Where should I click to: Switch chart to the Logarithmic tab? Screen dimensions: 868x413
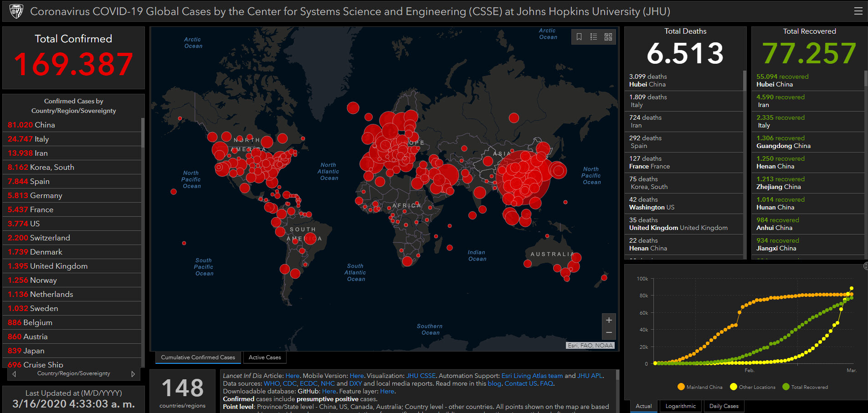coord(680,406)
